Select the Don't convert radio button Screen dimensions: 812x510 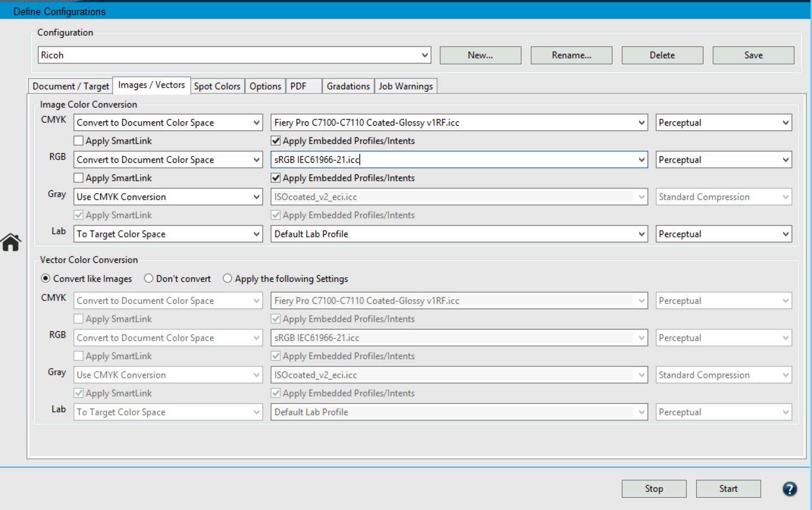pyautogui.click(x=148, y=279)
